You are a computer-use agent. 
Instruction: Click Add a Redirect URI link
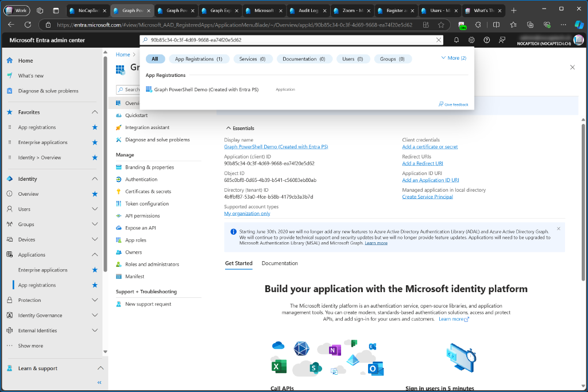(423, 164)
